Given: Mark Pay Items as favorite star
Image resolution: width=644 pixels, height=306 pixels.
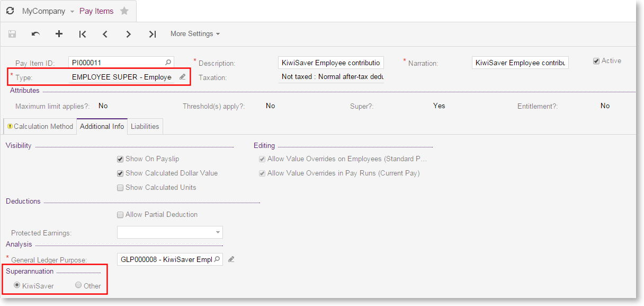Looking at the screenshot, I should point(124,11).
